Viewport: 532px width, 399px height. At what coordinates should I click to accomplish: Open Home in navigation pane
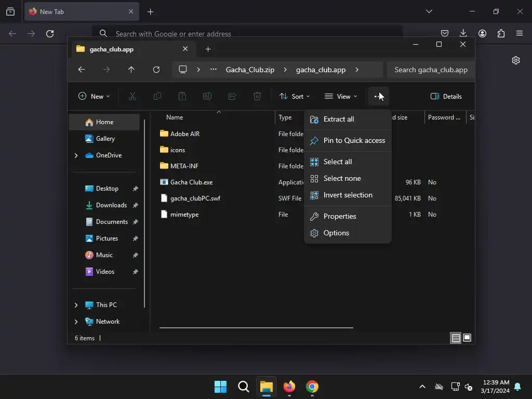coord(104,122)
